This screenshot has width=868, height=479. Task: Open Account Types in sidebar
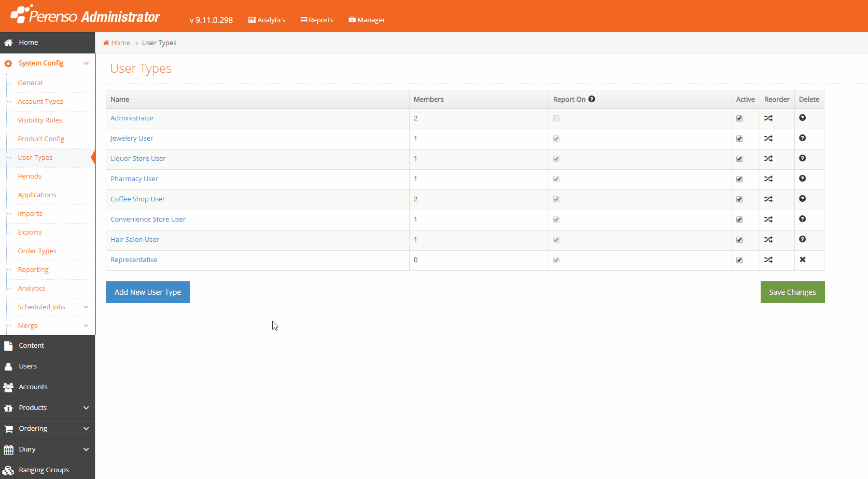[40, 102]
